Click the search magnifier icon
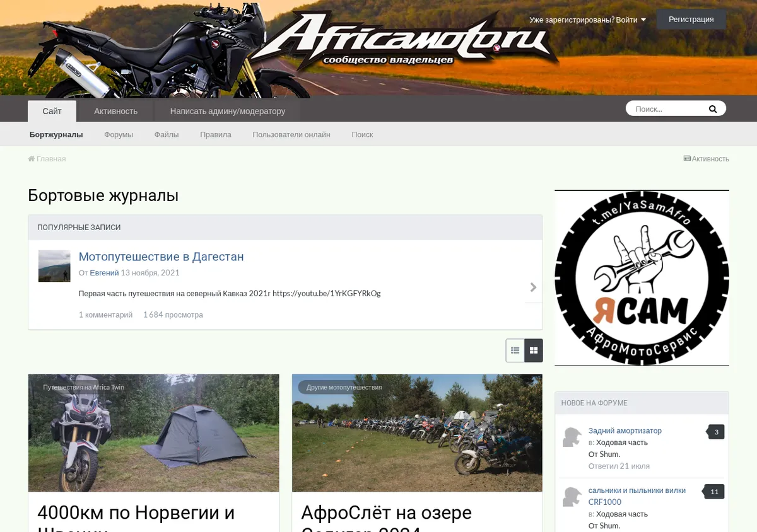This screenshot has height=532, width=757. click(x=713, y=109)
